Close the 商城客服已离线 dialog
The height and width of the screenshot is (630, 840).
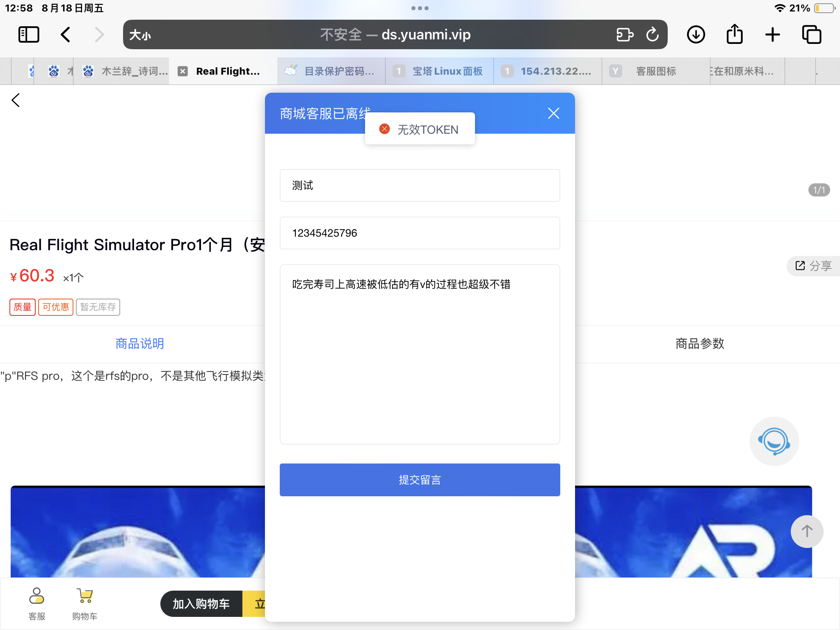[x=553, y=114]
